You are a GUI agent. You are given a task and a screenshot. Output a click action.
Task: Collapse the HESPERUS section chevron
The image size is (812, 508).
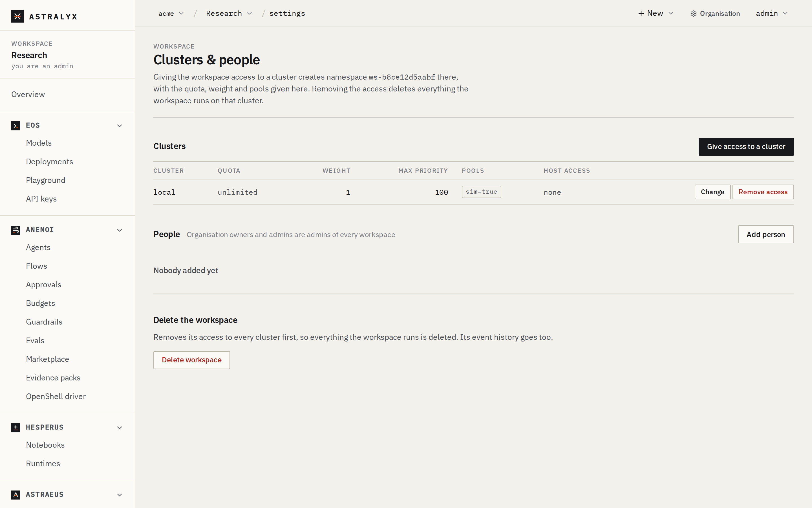[120, 428]
